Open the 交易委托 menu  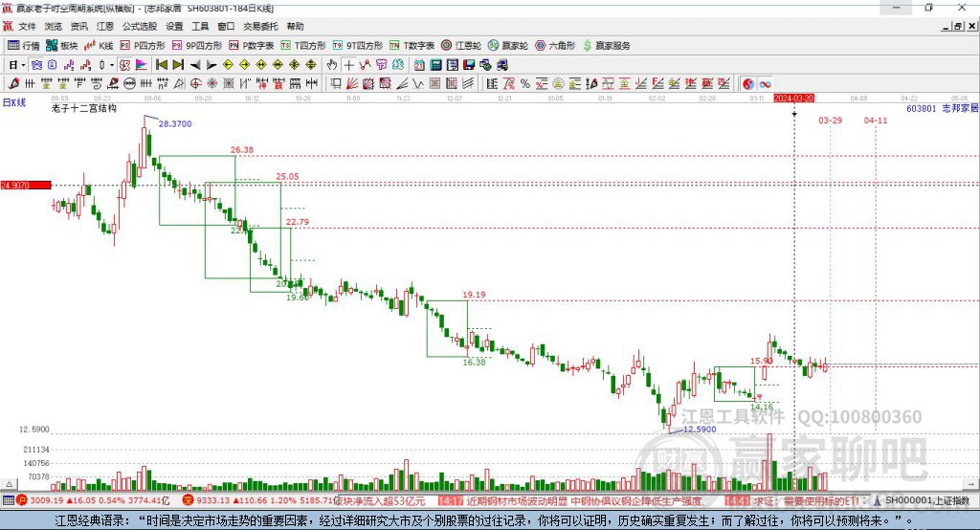coord(260,26)
